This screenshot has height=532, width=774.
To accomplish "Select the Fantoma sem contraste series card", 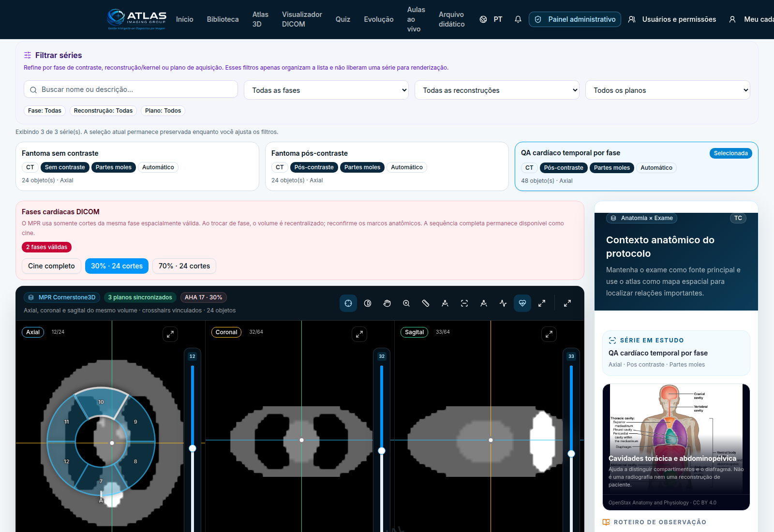I will (137, 166).
